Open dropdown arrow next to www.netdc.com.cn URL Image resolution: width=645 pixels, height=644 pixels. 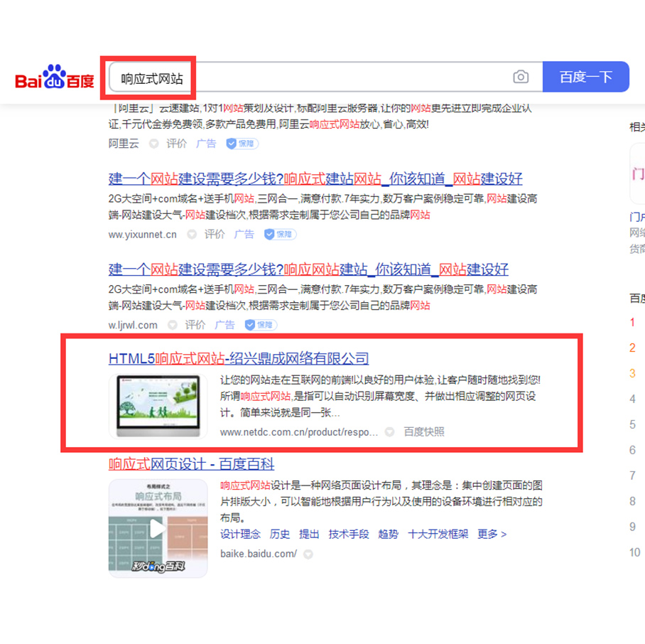point(389,432)
